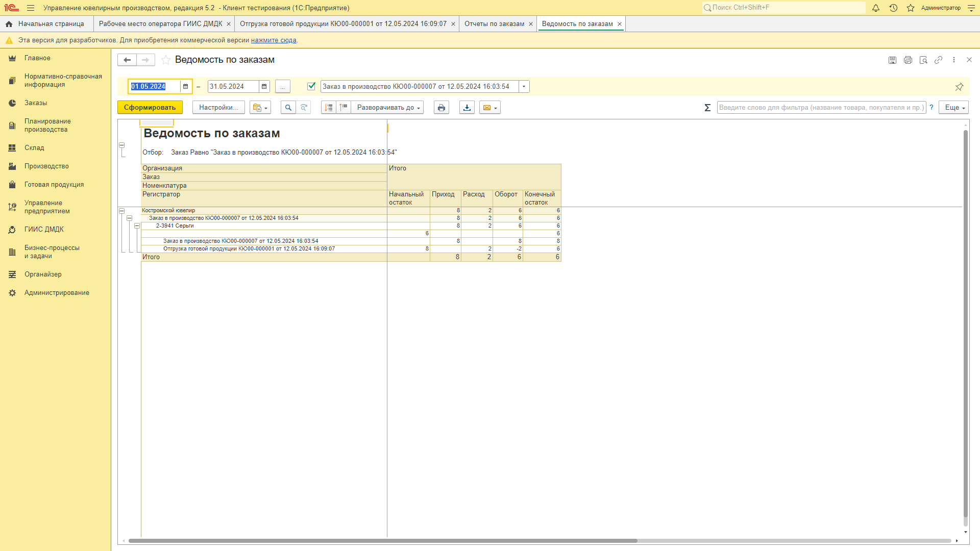
Task: Open ГИИС ДМДК section in sidebar
Action: [55, 230]
